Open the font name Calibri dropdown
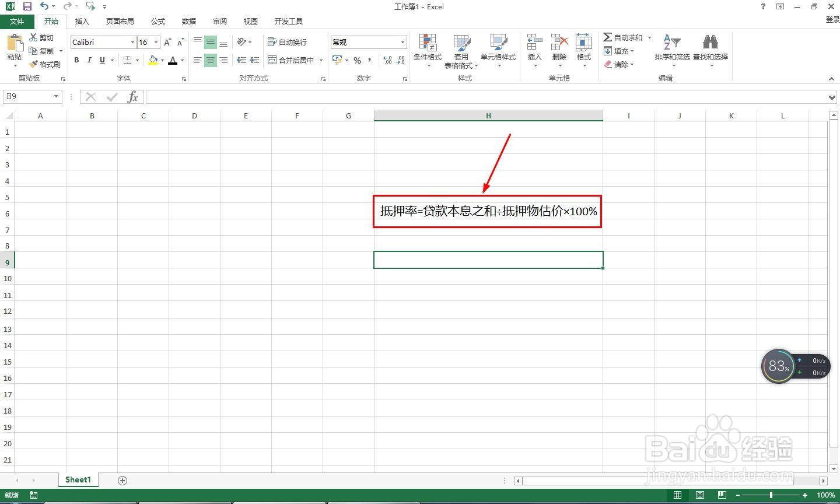Viewport: 840px width, 504px height. [132, 42]
